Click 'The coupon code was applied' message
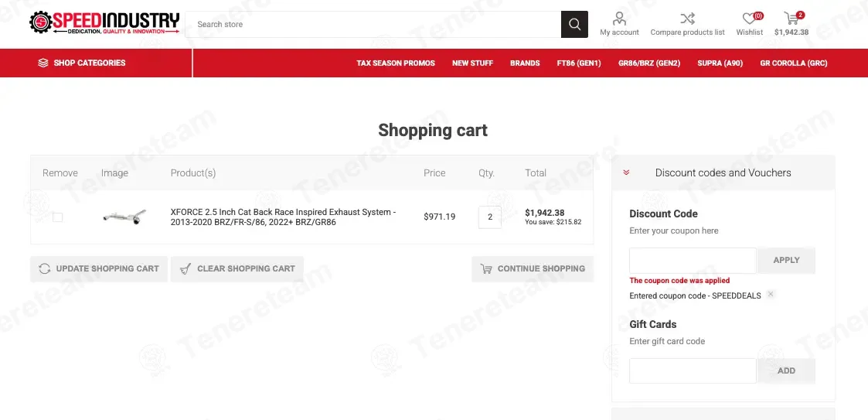The height and width of the screenshot is (420, 868). [679, 280]
